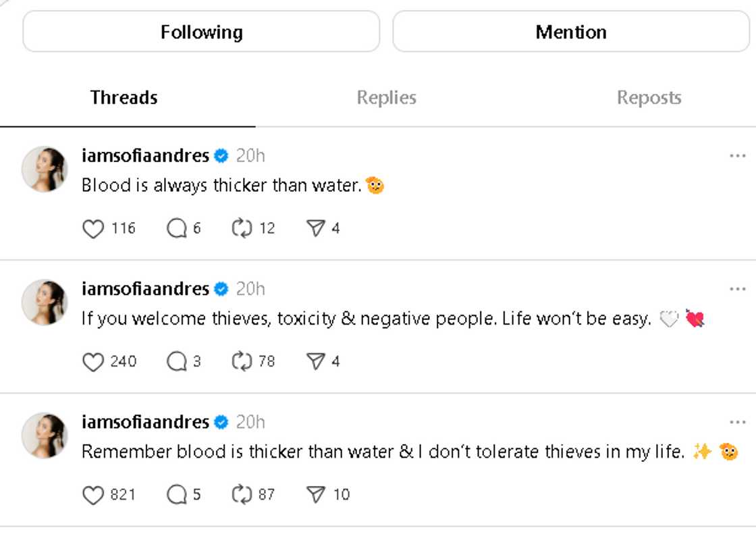The image size is (756, 534).
Task: Select the Threads tab
Action: pyautogui.click(x=124, y=98)
